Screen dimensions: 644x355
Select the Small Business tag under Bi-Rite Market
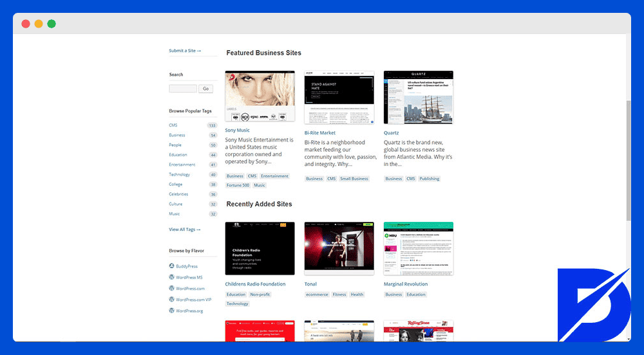pyautogui.click(x=354, y=179)
